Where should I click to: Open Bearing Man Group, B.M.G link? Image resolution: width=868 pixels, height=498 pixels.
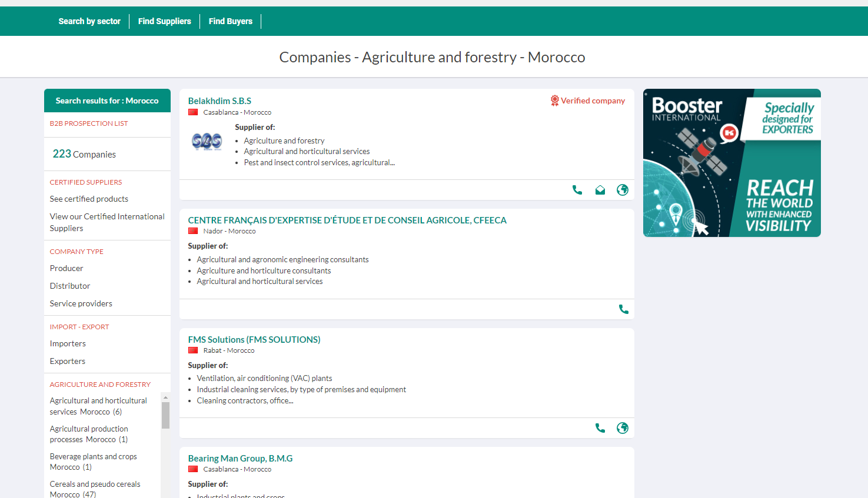(x=240, y=459)
